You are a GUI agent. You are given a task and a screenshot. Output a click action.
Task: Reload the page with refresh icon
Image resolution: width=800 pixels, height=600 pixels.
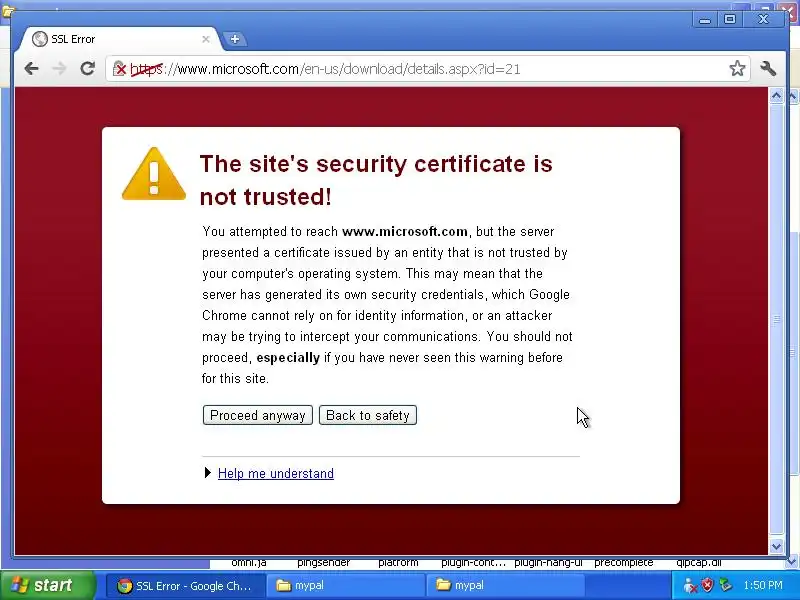tap(88, 68)
